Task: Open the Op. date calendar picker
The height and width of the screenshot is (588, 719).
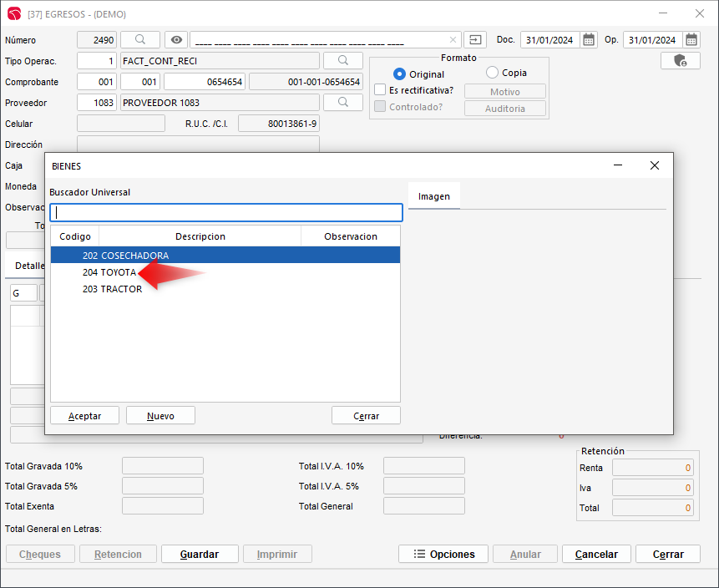Action: 691,39
